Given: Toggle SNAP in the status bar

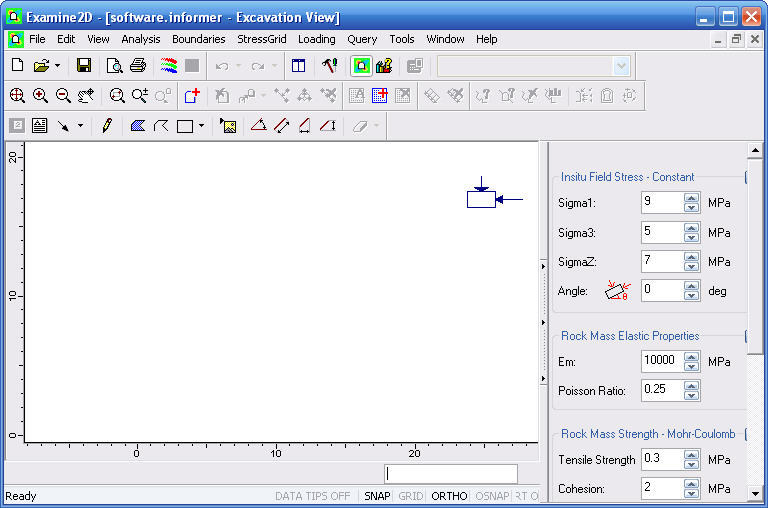Looking at the screenshot, I should click(x=377, y=496).
